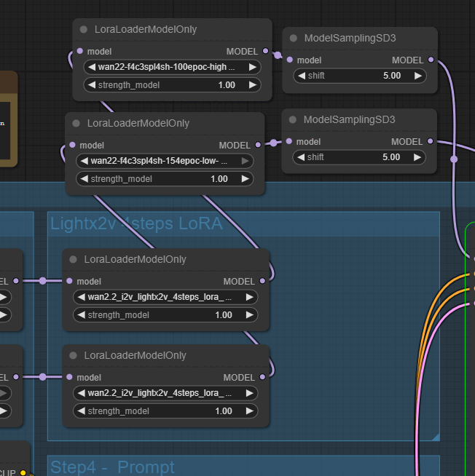Click the model input slot of the lower ModelSamplingSD3 node
Viewport: 475px width, 476px height.
(x=289, y=141)
